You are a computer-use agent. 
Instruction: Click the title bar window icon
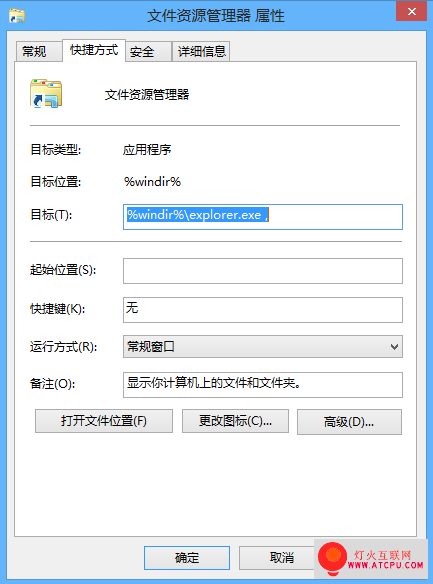[x=17, y=16]
